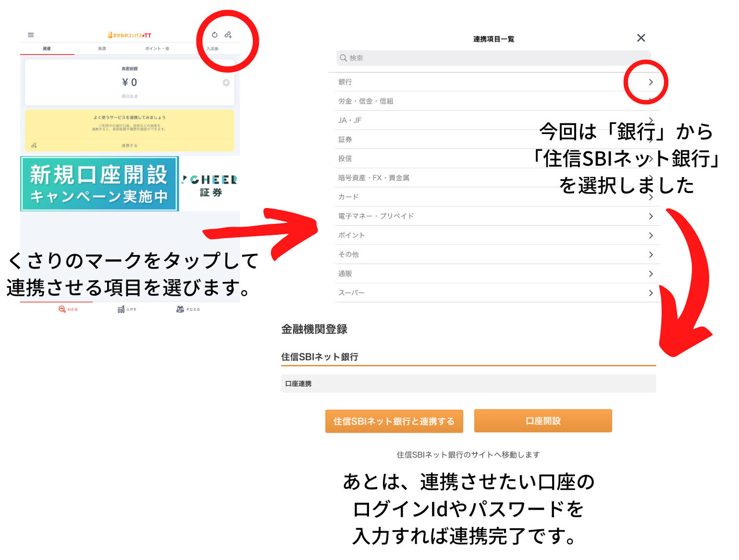Viewport: 739px width, 560px height.
Task: Click the orange 口座開設 button
Action: 543,421
